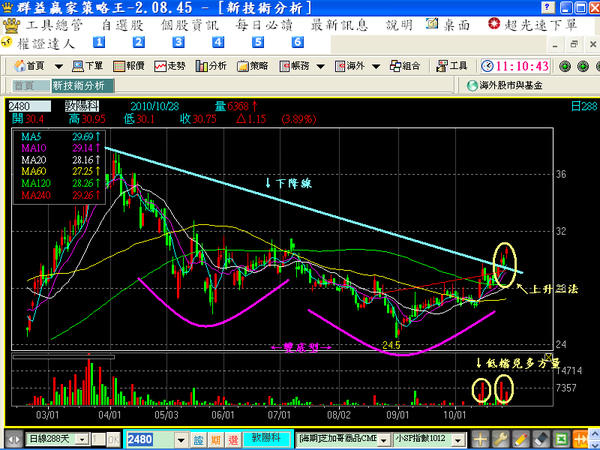Viewport: 600px width, 450px height.
Task: Open the 日線288天 period dropdown
Action: click(x=82, y=439)
